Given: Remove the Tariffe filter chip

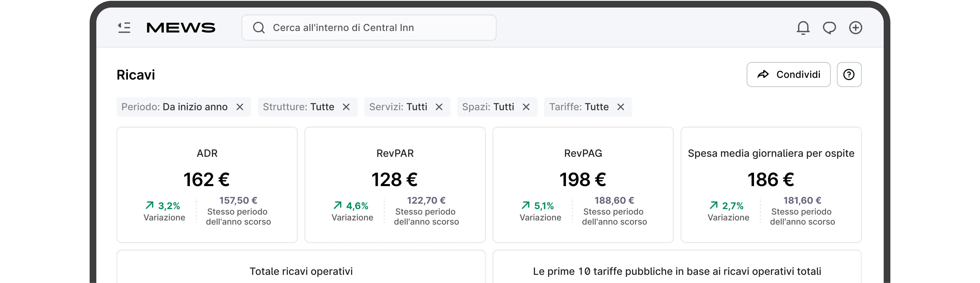Looking at the screenshot, I should pos(621,107).
